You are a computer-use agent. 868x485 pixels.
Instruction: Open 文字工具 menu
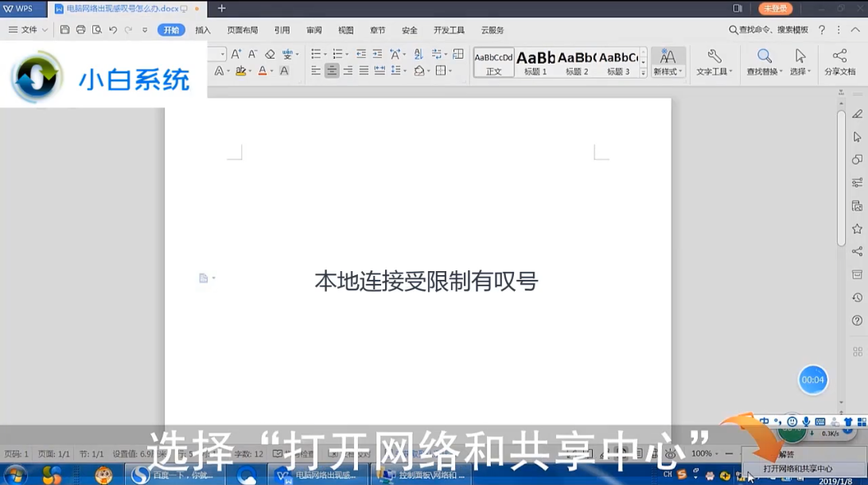click(x=714, y=62)
